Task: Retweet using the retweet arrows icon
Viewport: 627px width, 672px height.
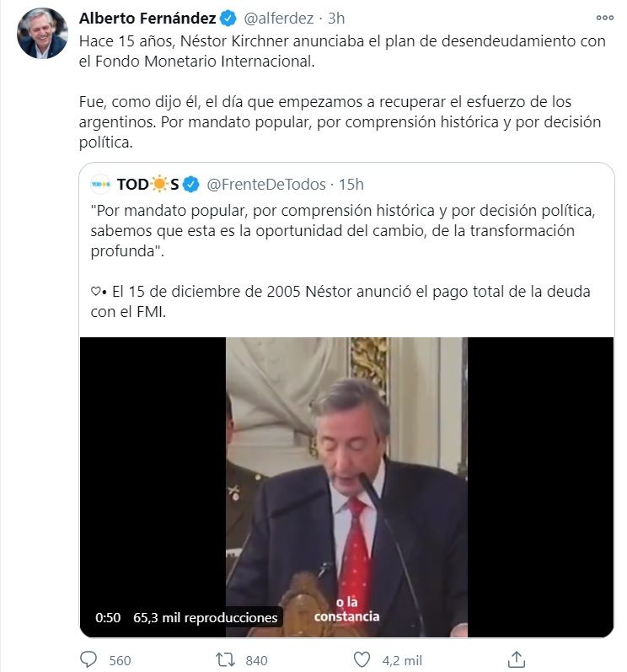Action: [x=225, y=659]
